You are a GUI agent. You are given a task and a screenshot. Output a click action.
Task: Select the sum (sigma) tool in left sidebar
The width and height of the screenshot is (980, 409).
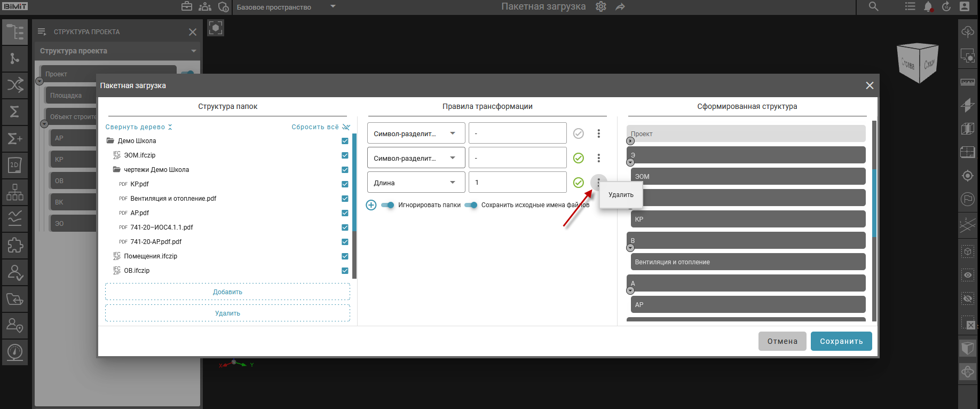pos(14,112)
